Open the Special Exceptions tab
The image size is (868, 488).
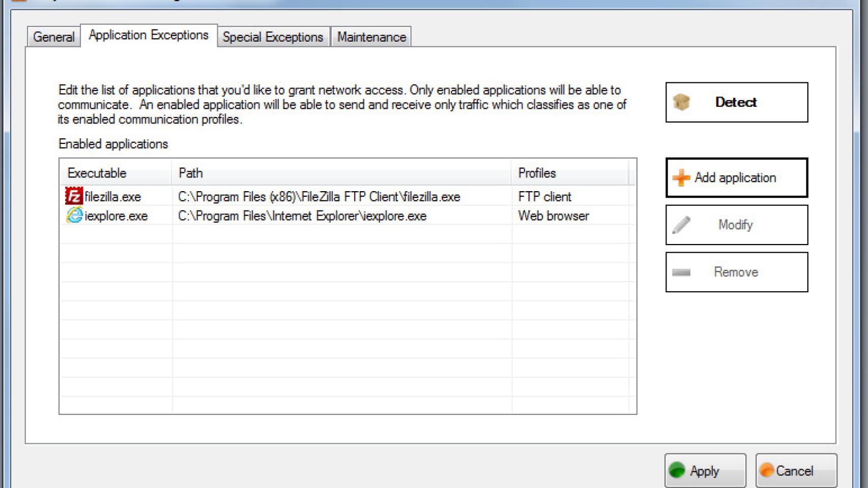click(x=273, y=37)
